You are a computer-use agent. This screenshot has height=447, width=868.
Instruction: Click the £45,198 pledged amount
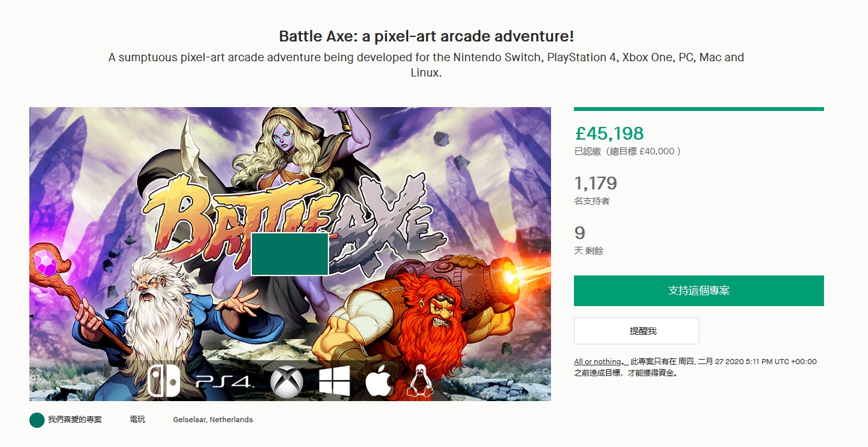(609, 133)
